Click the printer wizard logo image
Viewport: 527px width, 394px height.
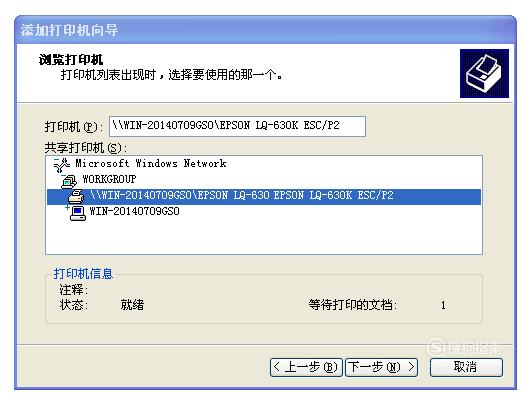(484, 74)
